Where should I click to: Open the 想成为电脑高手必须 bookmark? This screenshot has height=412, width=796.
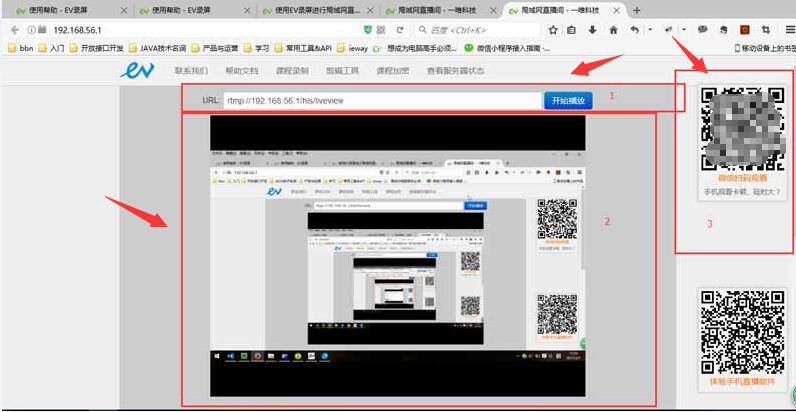415,49
